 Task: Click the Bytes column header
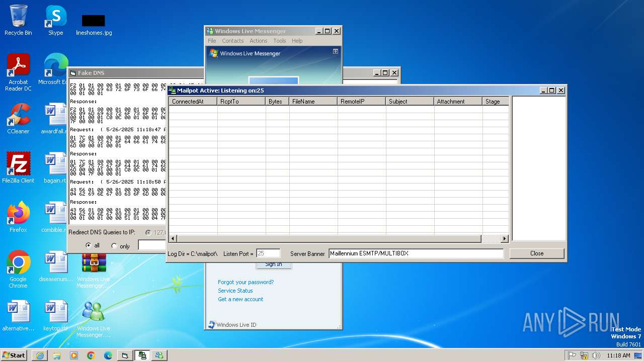click(x=278, y=101)
